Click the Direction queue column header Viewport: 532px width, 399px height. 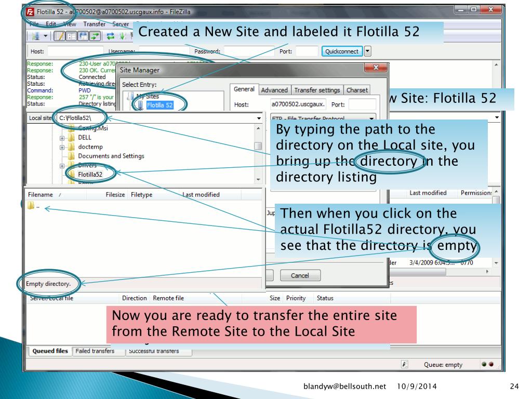135,298
